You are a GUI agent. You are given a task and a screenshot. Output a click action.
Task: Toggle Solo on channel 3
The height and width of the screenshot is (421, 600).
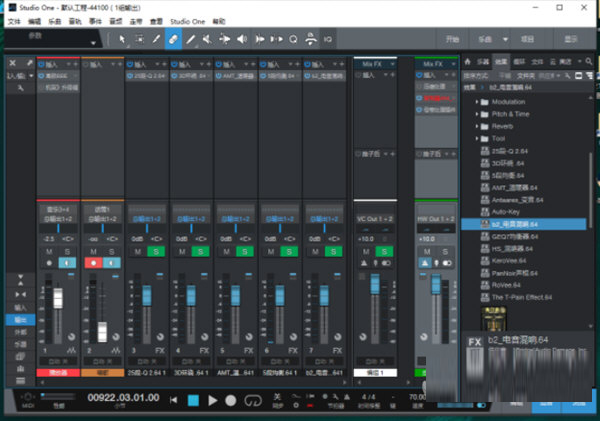click(155, 251)
